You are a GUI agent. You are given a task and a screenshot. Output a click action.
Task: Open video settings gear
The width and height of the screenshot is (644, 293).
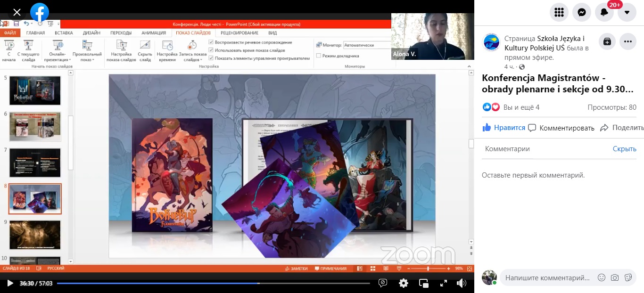[404, 283]
